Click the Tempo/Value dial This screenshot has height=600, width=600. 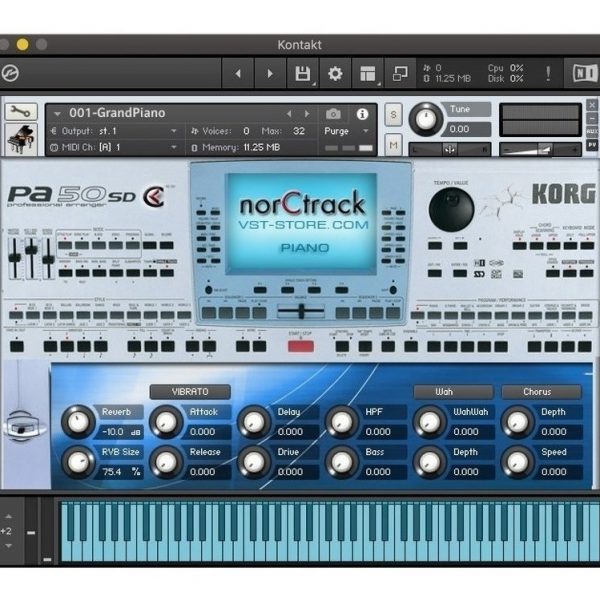pos(452,209)
